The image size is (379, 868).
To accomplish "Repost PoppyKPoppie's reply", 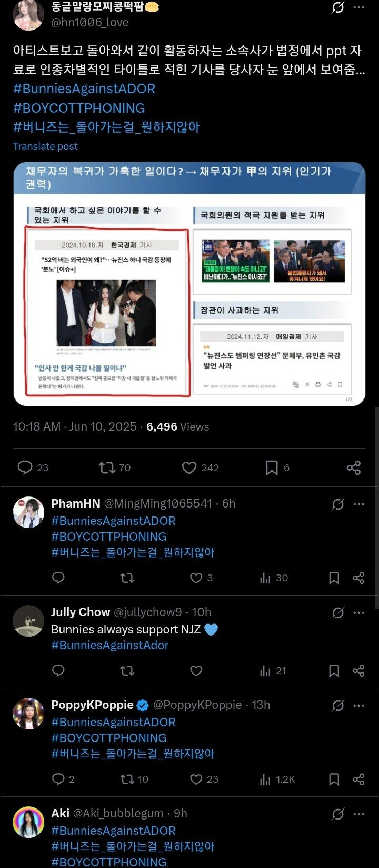I will (x=134, y=779).
